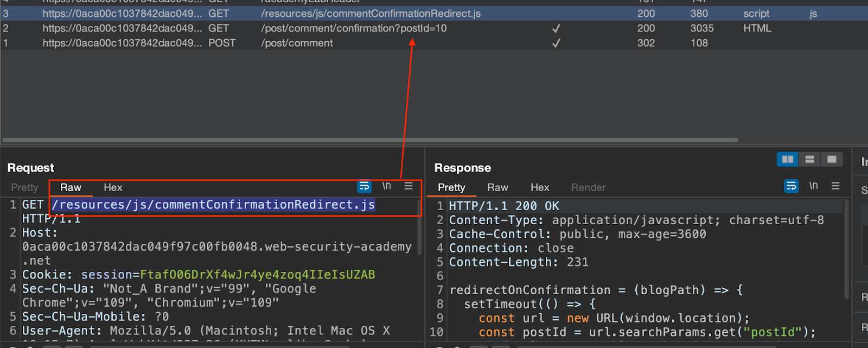Select the Raw tab in the Request pane
868x348 pixels.
click(71, 187)
